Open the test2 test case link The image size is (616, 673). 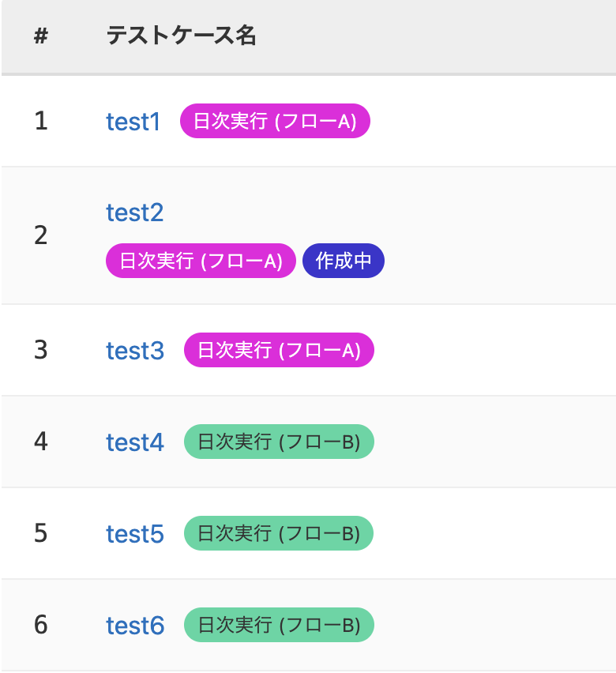[135, 212]
